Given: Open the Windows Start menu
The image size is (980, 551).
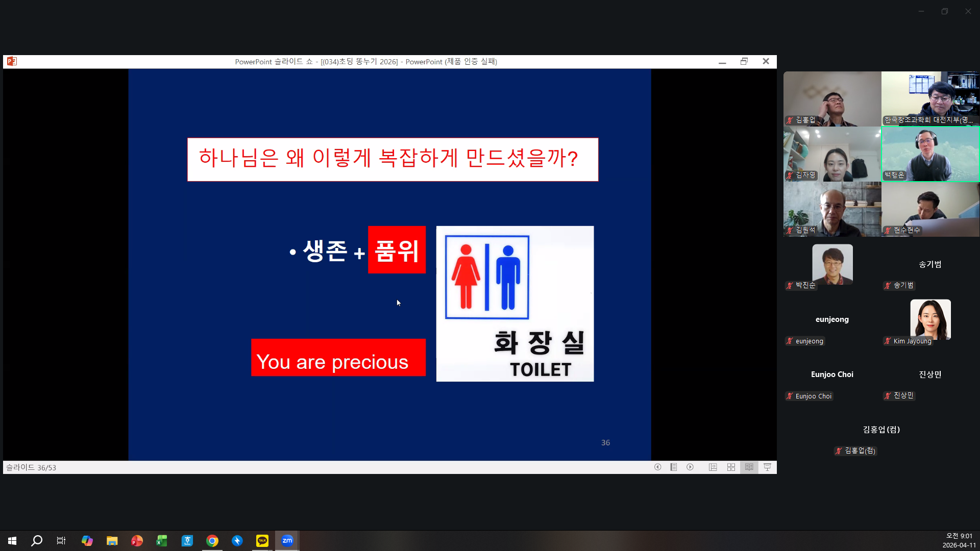Looking at the screenshot, I should [x=12, y=541].
